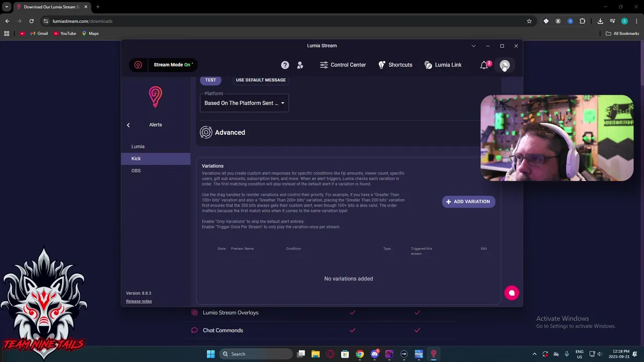Click USE DEFAULT MESSAGE button
Viewport: 644px width, 362px height.
pos(261,80)
